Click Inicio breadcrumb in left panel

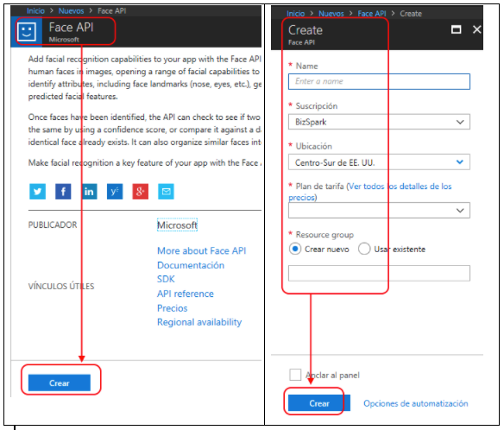35,11
